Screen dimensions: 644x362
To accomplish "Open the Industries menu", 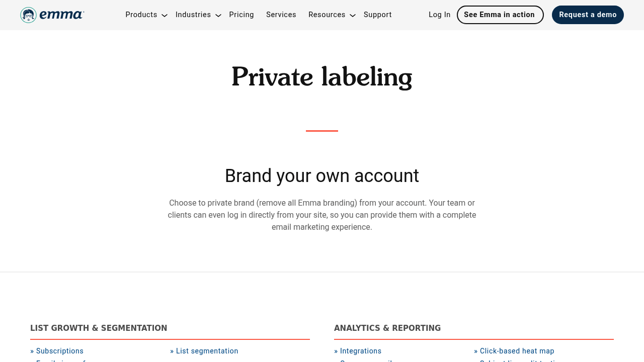I will click(193, 15).
